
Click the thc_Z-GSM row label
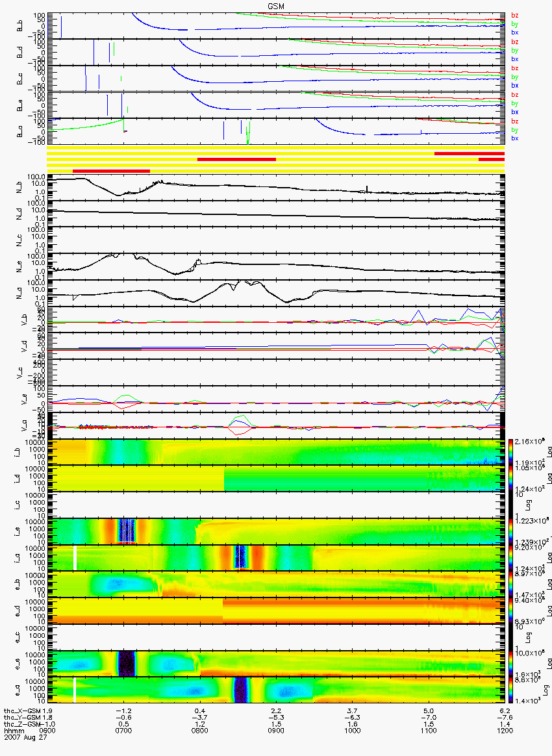point(23,724)
